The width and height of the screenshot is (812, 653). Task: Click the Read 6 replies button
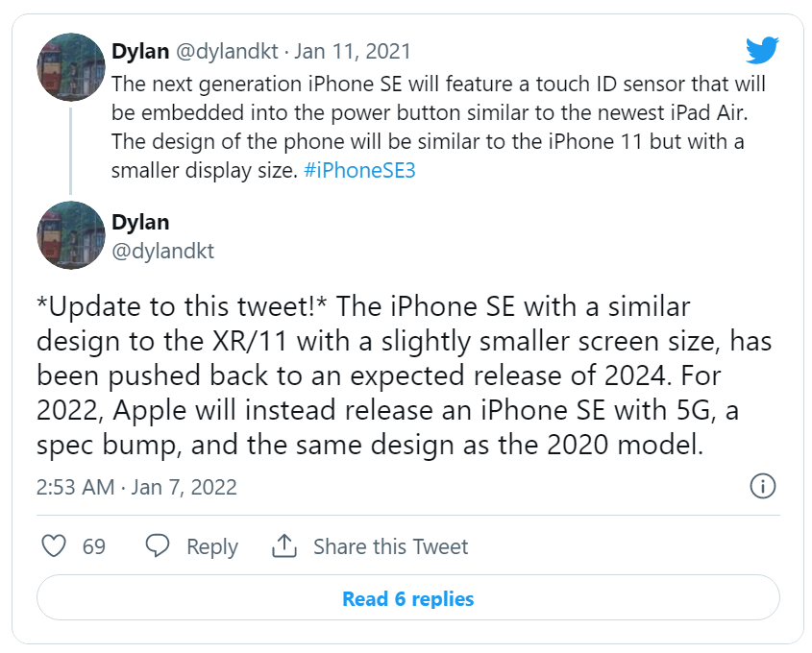point(407,599)
